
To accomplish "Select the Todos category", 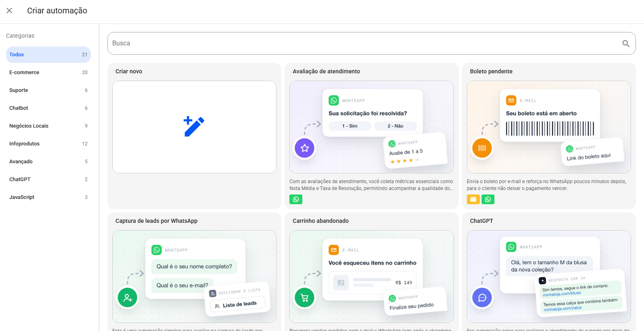I will coord(48,55).
